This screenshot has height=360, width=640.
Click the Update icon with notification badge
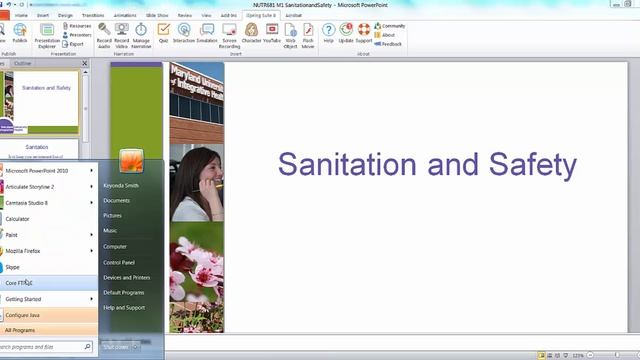[346, 33]
